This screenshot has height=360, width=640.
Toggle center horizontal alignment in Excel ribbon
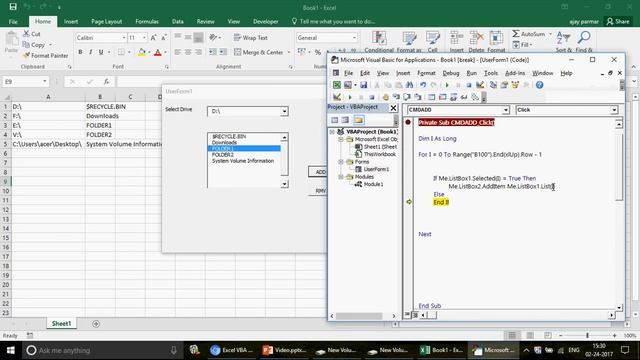point(188,52)
